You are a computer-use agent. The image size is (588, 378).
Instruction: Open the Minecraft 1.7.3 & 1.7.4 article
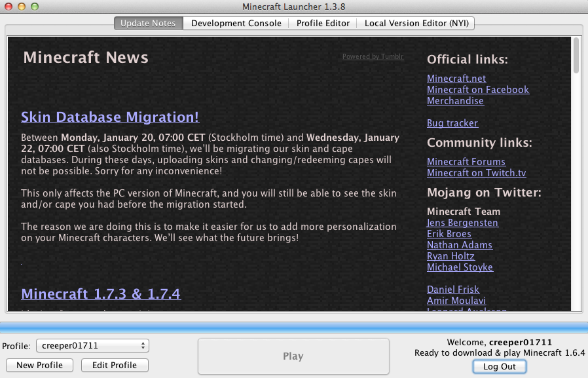pos(101,293)
